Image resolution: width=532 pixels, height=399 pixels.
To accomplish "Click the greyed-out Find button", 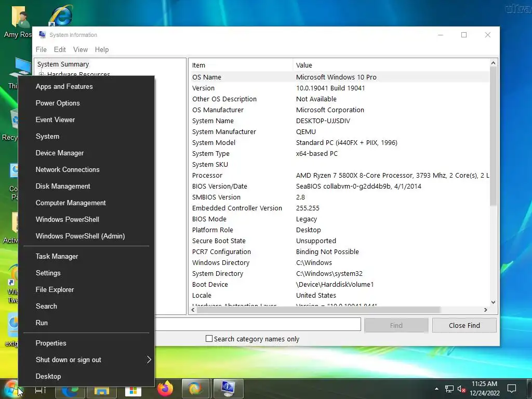I will point(396,325).
